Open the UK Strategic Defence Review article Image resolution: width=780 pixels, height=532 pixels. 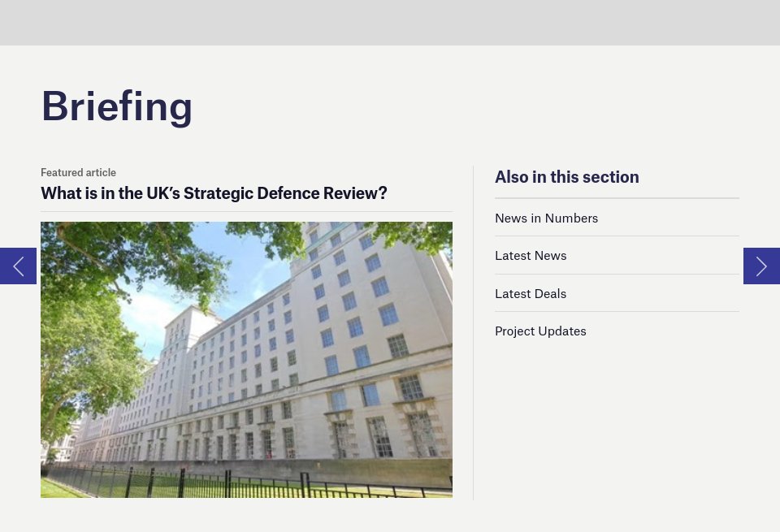click(214, 193)
